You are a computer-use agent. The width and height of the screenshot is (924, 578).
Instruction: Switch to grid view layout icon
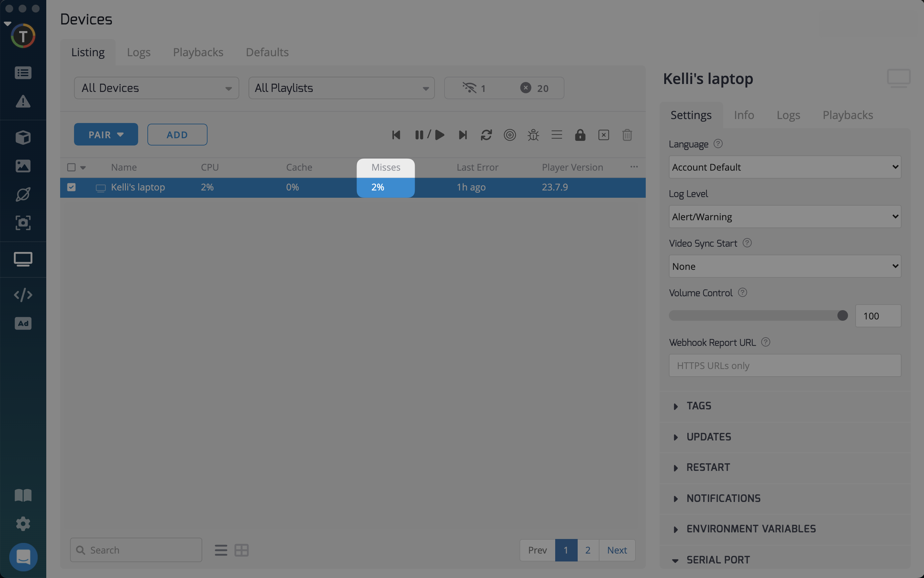click(x=241, y=550)
